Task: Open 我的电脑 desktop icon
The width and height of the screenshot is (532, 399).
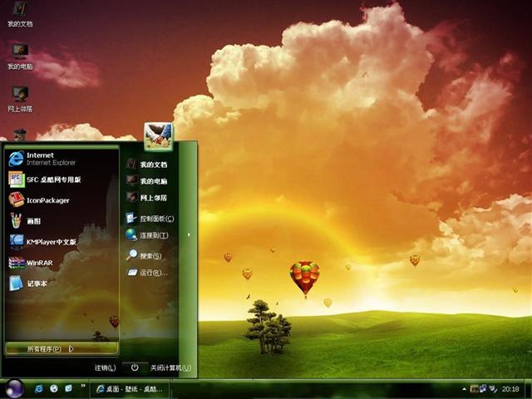Action: coord(20,57)
